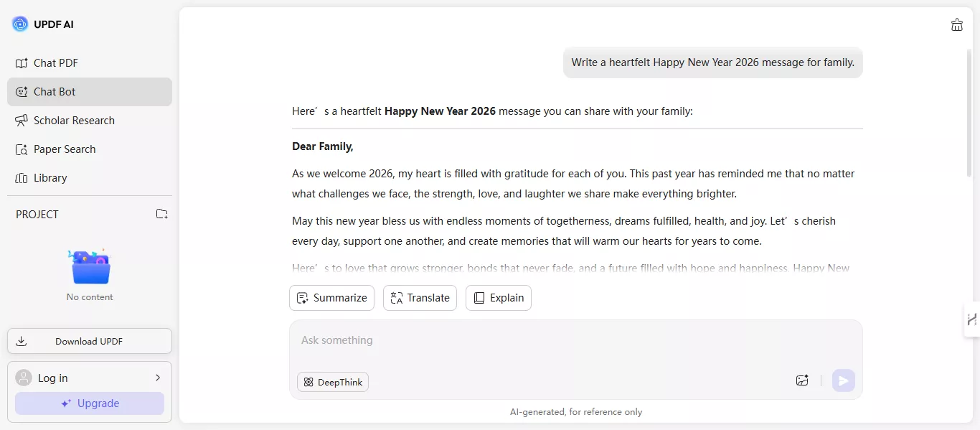
Task: Go to Paper Search
Action: pyautogui.click(x=65, y=149)
